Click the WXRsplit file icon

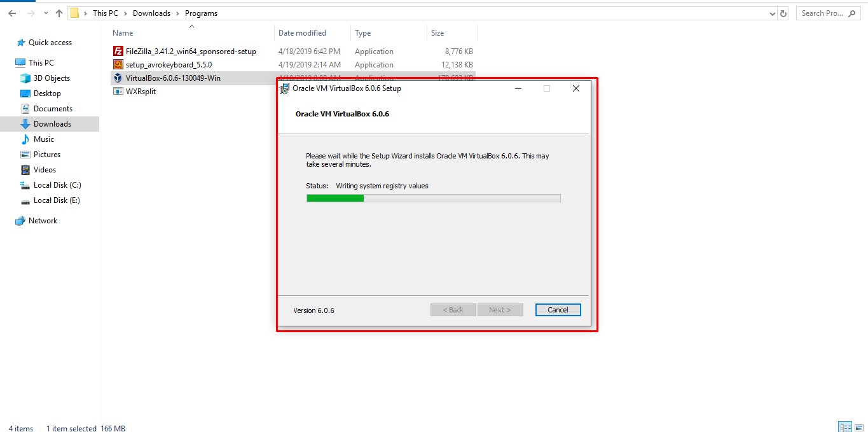click(118, 92)
